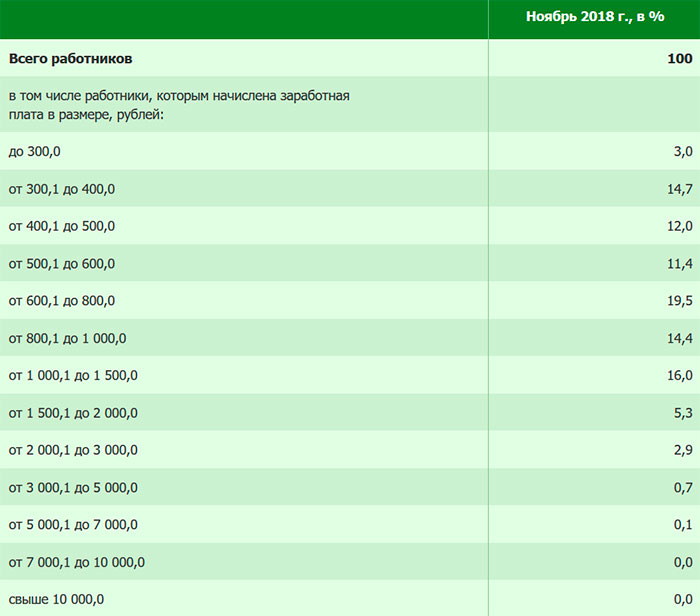This screenshot has width=700, height=616.
Task: Select the 11,4 percentage value
Action: [x=679, y=264]
